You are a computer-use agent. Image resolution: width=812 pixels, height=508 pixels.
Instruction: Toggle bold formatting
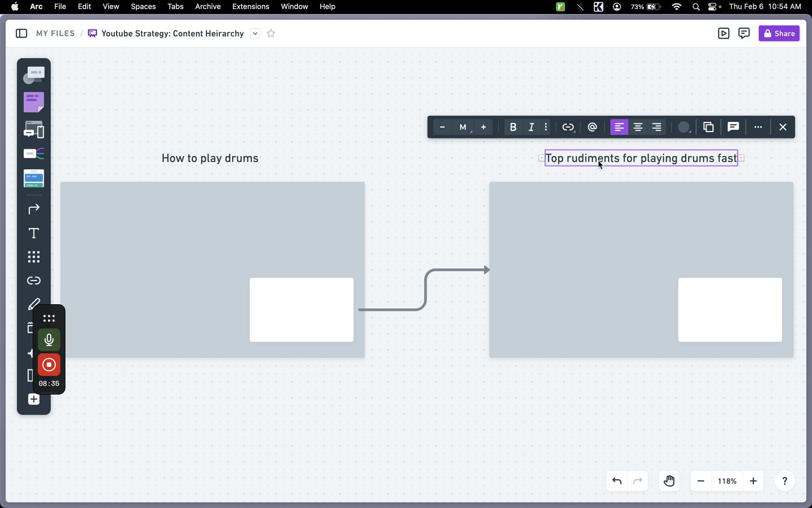[x=513, y=127]
